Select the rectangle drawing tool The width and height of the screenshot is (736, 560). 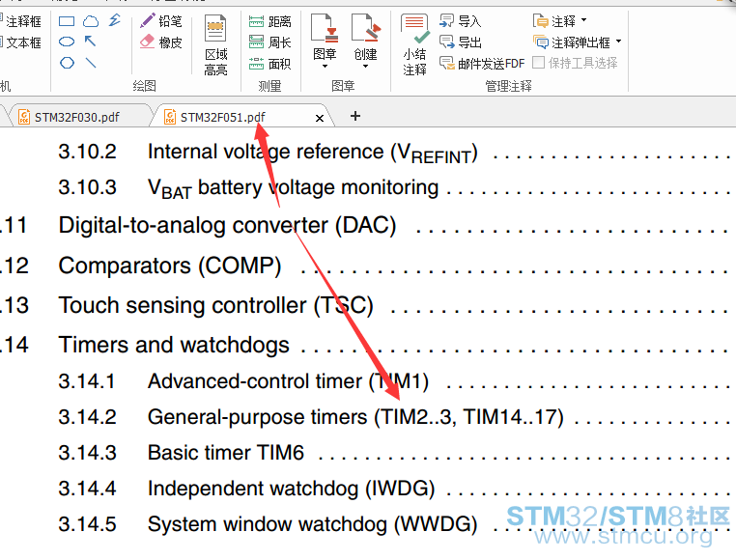[67, 21]
